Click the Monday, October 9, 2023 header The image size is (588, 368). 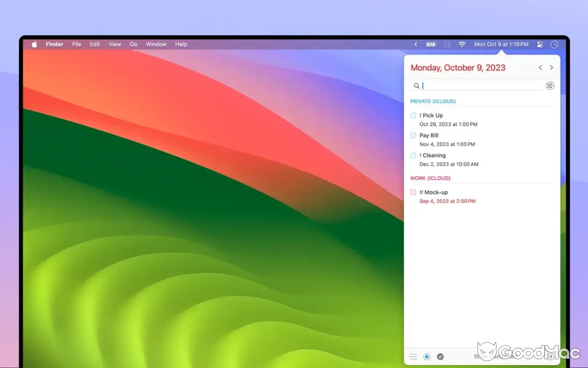(458, 67)
